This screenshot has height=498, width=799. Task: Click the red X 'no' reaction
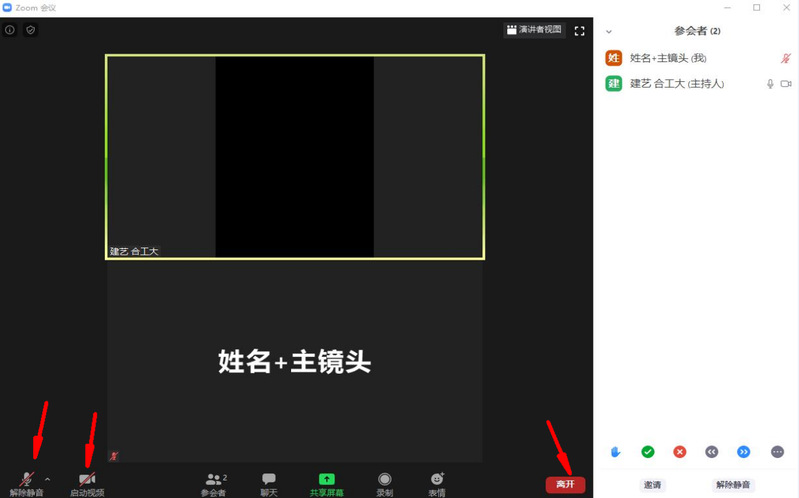[x=680, y=452]
